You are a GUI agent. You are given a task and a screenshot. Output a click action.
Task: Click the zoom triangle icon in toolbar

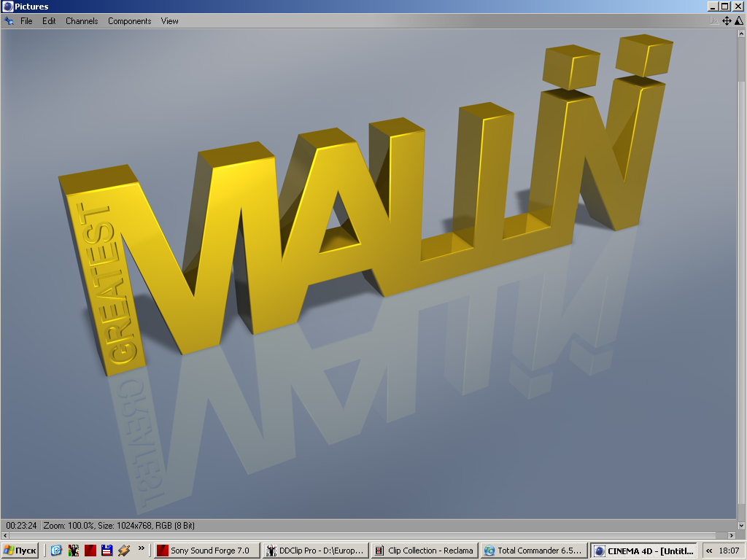point(739,21)
